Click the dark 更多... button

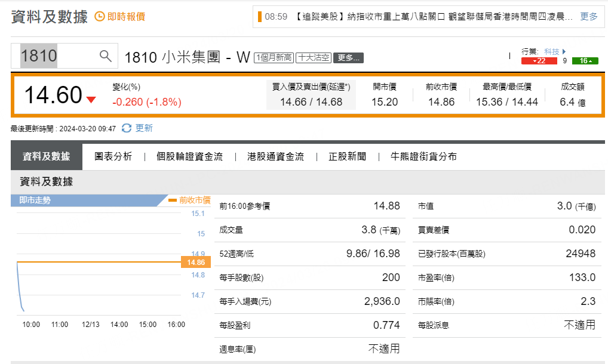tap(348, 58)
